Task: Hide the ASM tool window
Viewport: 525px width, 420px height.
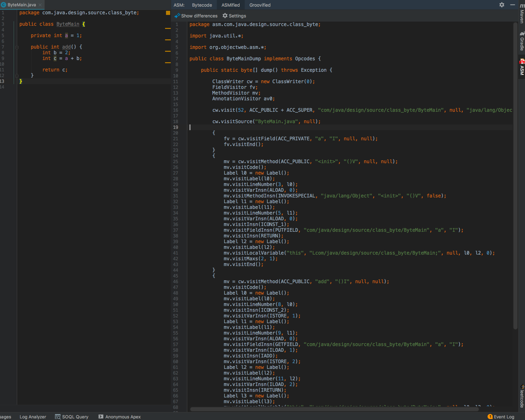Action: [512, 5]
